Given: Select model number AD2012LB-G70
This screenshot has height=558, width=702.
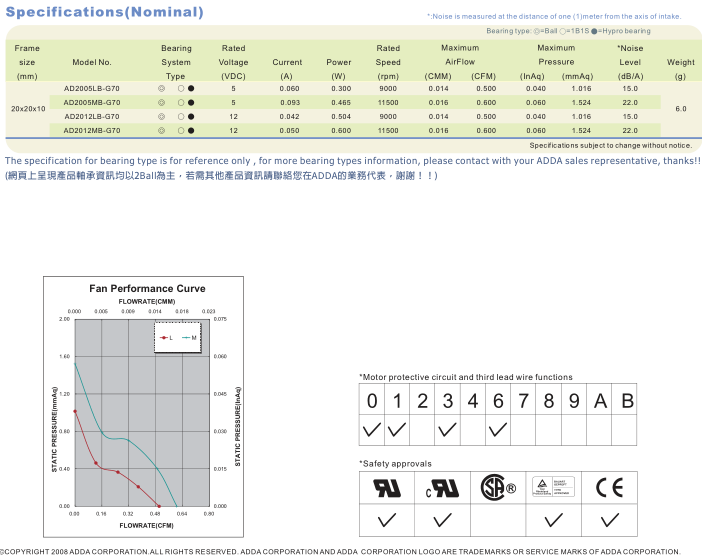Looking at the screenshot, I should tap(92, 116).
